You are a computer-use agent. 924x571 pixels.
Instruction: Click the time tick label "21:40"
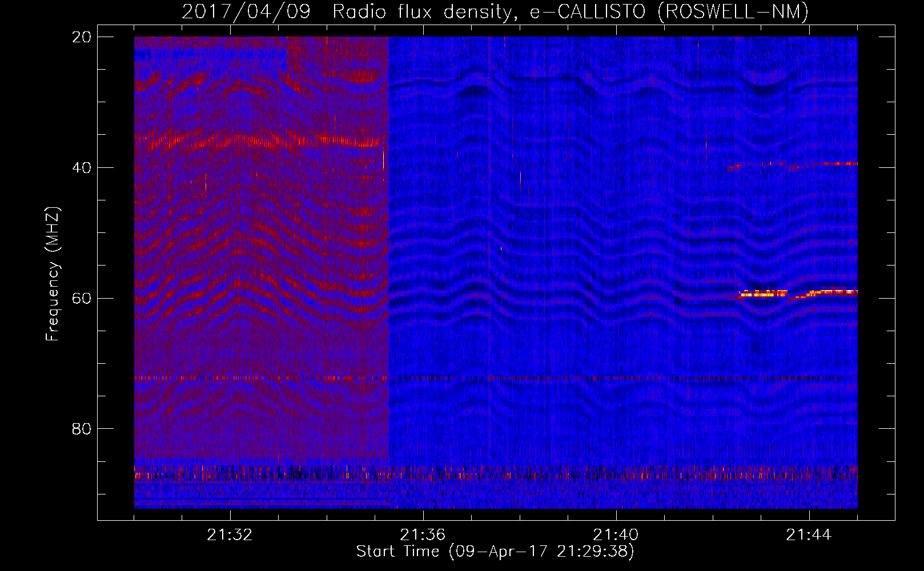pos(616,535)
